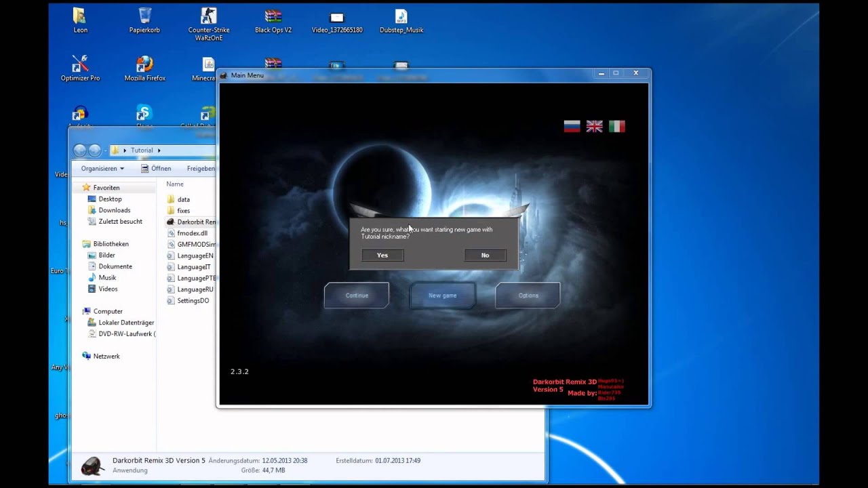Viewport: 868px width, 488px height.
Task: Click the Tutorial folder in address bar
Action: pyautogui.click(x=142, y=150)
